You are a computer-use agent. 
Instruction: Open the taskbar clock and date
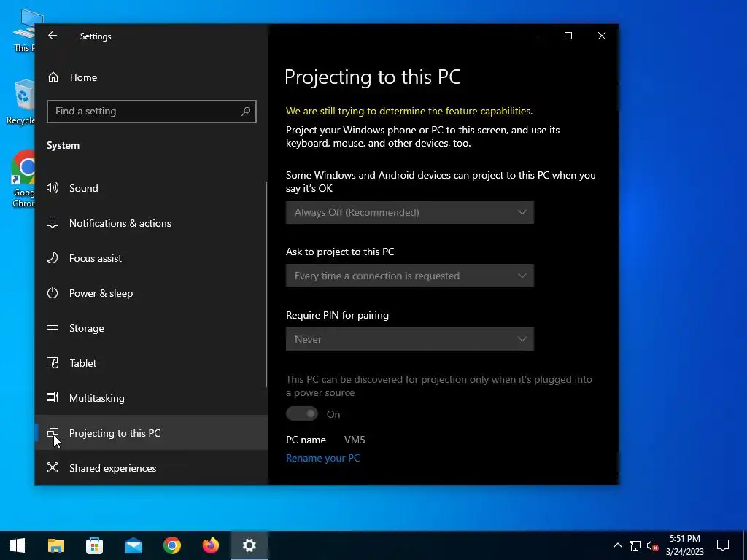tap(684, 545)
